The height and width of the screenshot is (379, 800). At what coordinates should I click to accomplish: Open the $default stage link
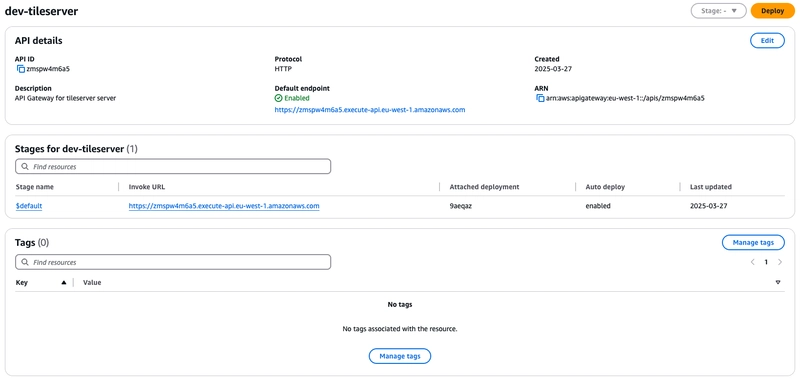(x=29, y=206)
